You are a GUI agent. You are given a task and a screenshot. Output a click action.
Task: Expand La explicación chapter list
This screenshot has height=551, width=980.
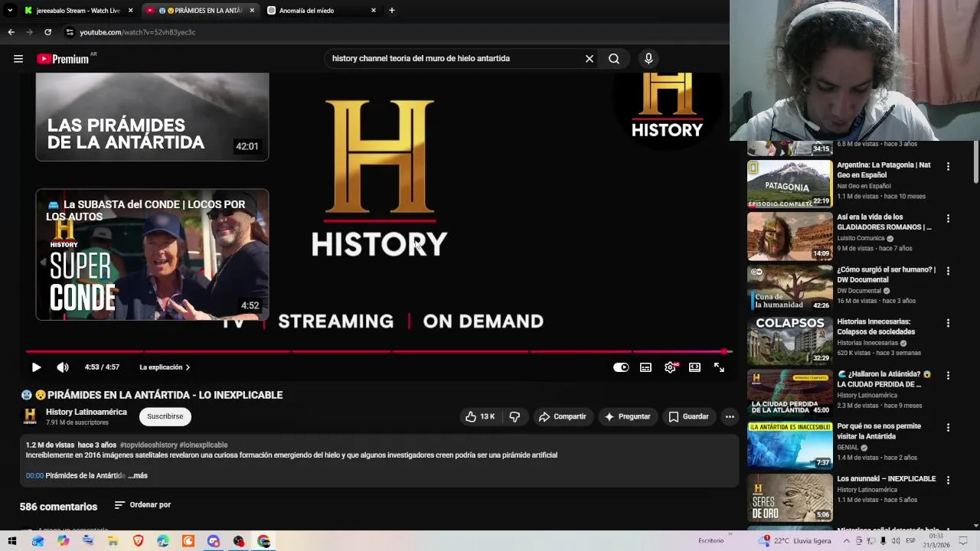point(165,367)
